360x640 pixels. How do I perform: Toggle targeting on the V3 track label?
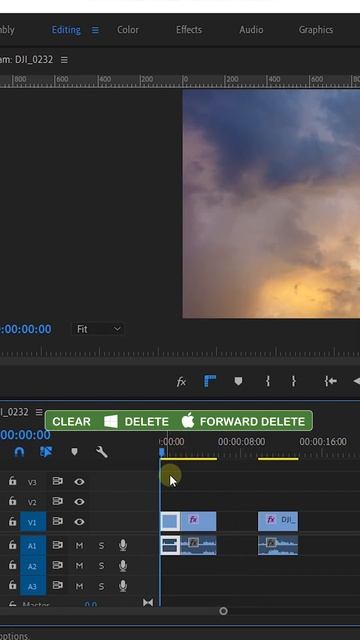point(32,483)
